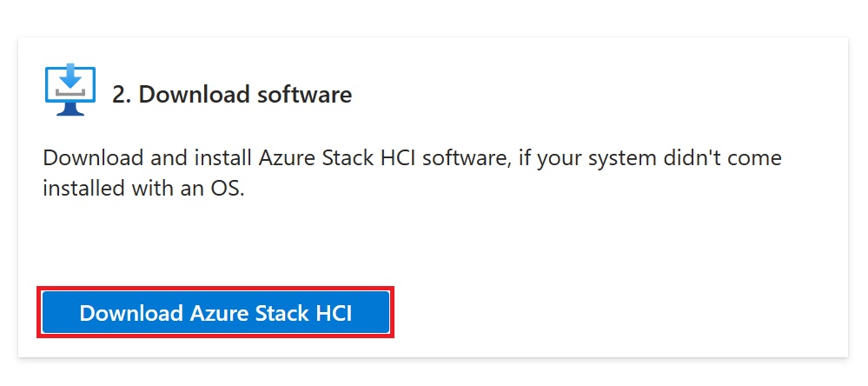Click the number '2.' in the step heading
This screenshot has width=868, height=386.
pos(122,94)
